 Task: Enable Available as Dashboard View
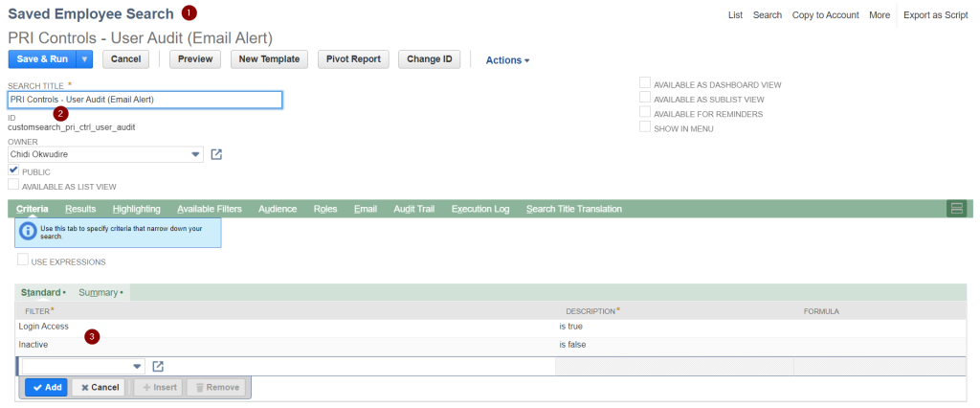644,83
